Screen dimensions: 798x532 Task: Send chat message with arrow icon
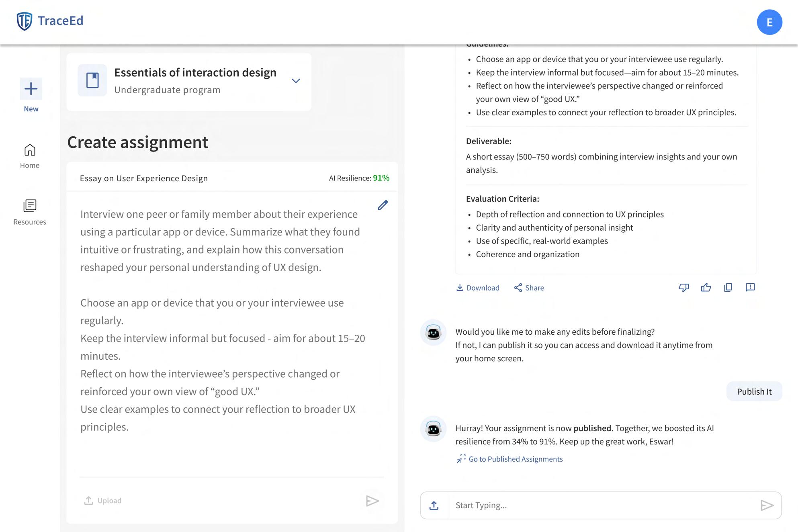click(767, 505)
